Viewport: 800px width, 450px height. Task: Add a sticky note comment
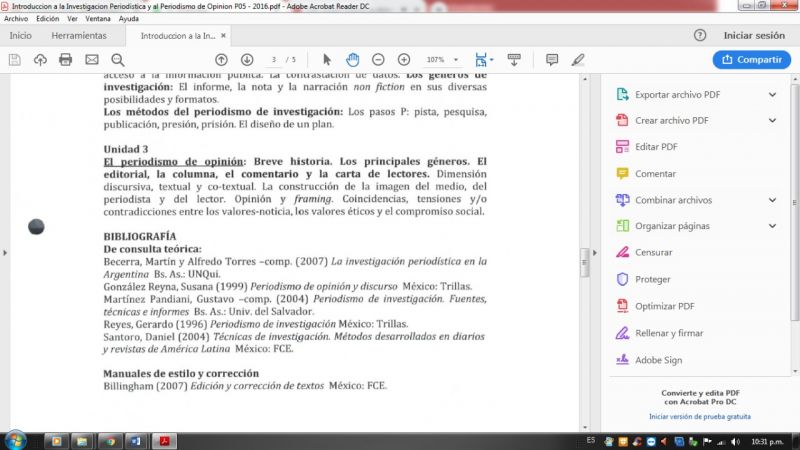pyautogui.click(x=552, y=60)
